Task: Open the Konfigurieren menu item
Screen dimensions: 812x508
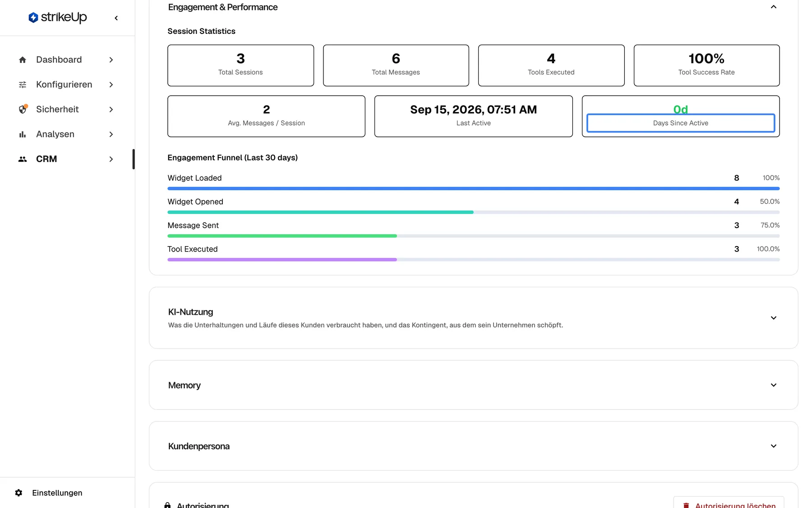Action: (66, 84)
